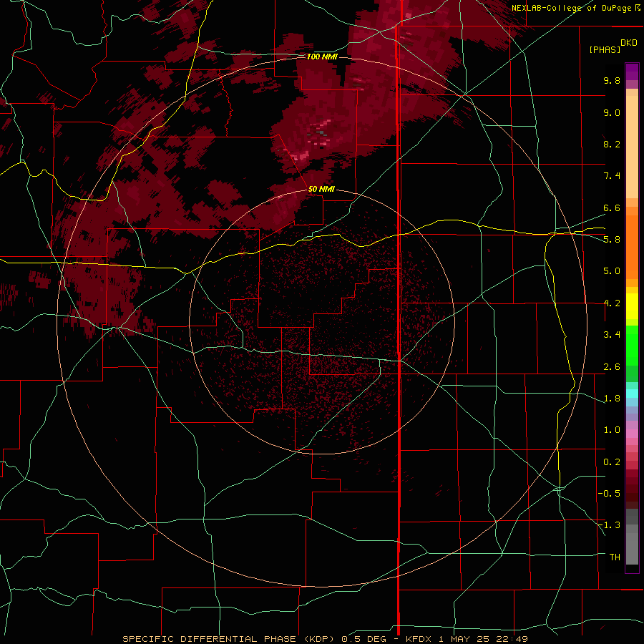Click the small arrow icon after DuPage
Viewport: 644px width, 644px height.
click(638, 7)
